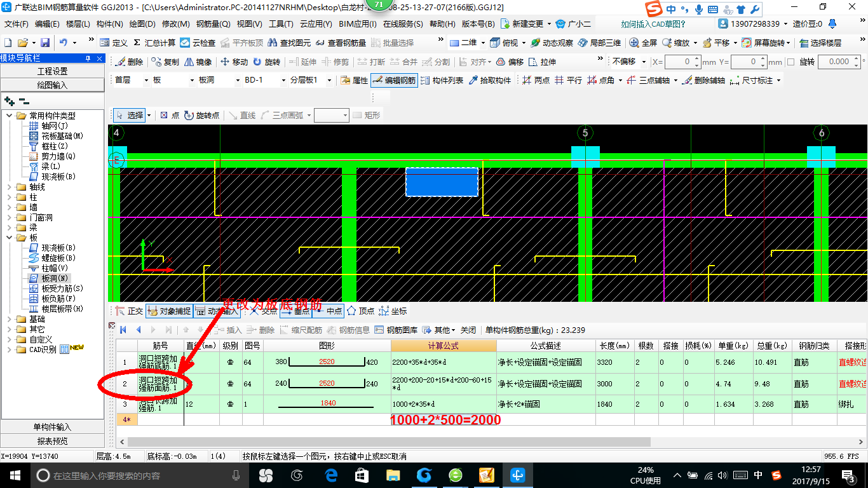Image resolution: width=868 pixels, height=488 pixels.
Task: Switch to 全屏 fullscreen view
Action: pyautogui.click(x=643, y=43)
